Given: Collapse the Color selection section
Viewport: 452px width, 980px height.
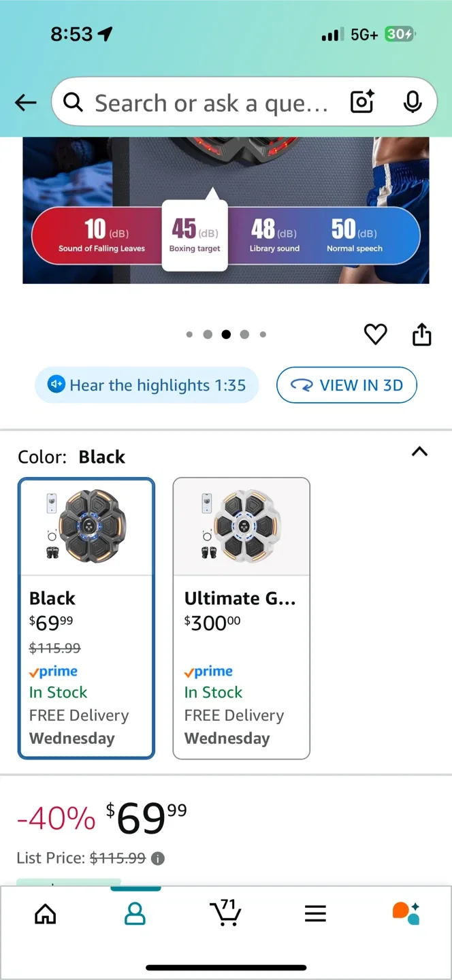Looking at the screenshot, I should click(x=419, y=452).
